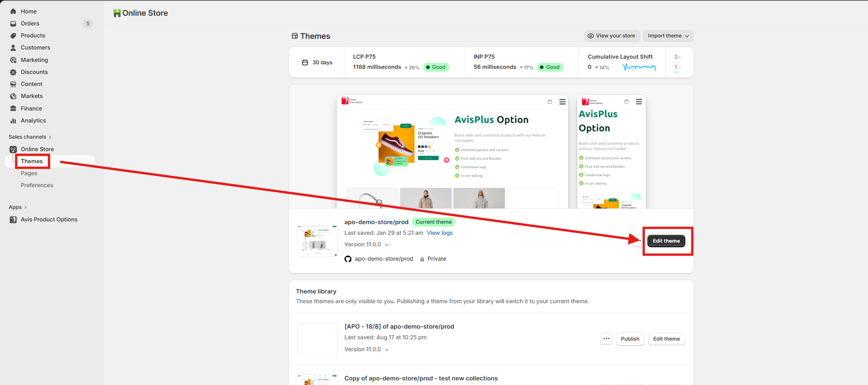Click the Products tag icon
This screenshot has width=868, height=385.
13,36
